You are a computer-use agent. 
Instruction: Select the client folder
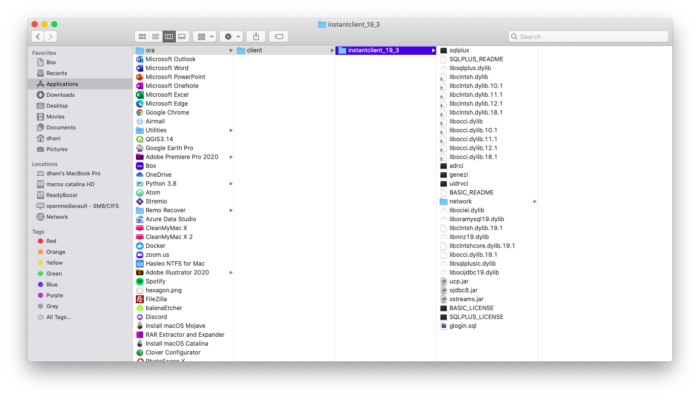[285, 50]
